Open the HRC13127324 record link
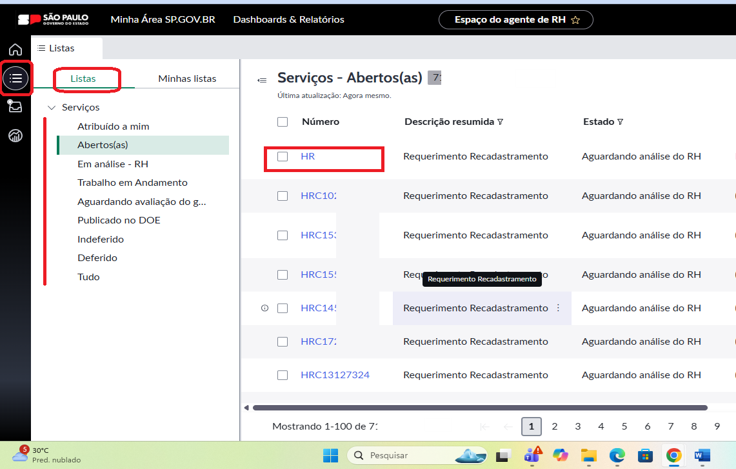 [x=335, y=375]
